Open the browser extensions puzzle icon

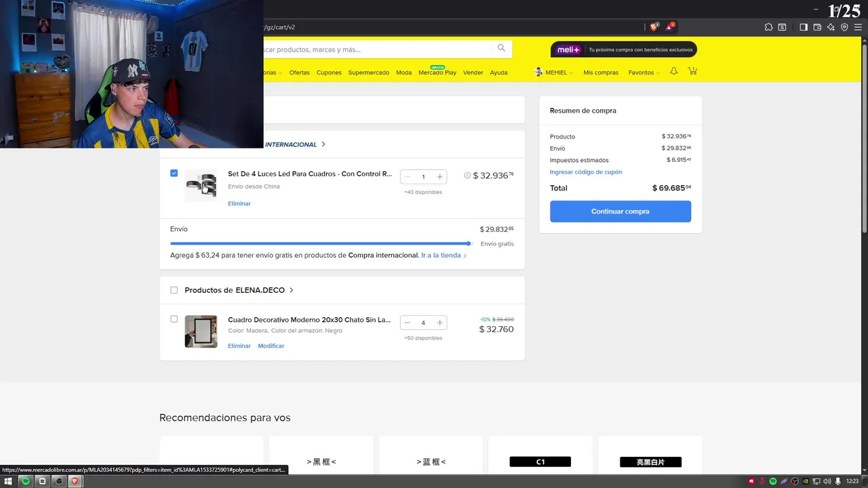tap(768, 27)
